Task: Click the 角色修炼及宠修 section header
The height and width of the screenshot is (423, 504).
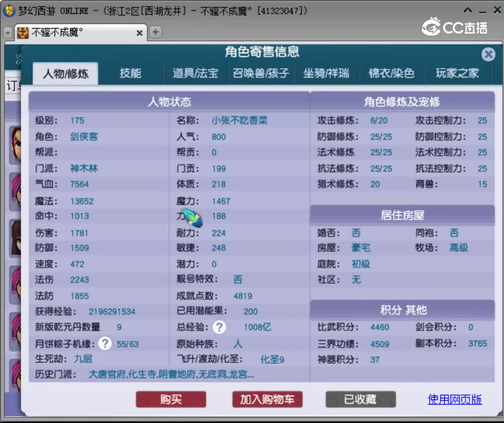Action: [402, 102]
